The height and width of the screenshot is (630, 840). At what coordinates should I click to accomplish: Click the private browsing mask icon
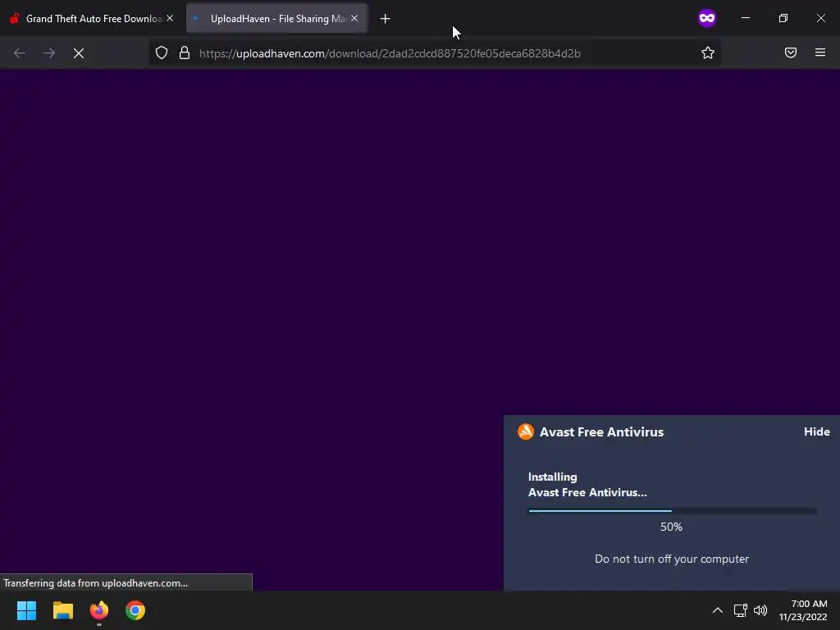click(x=706, y=18)
